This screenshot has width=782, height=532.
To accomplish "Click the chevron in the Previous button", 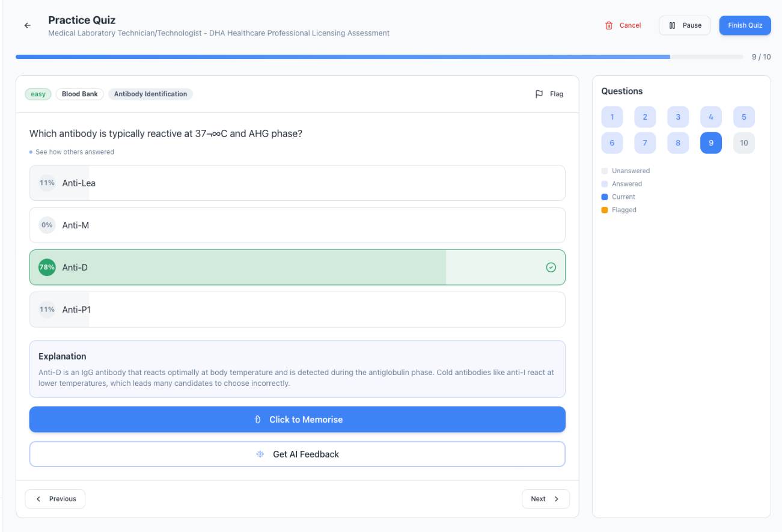I will tap(39, 499).
